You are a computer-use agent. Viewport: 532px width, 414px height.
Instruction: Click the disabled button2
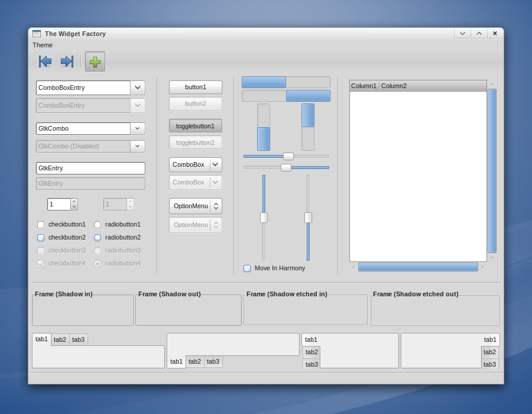click(196, 104)
